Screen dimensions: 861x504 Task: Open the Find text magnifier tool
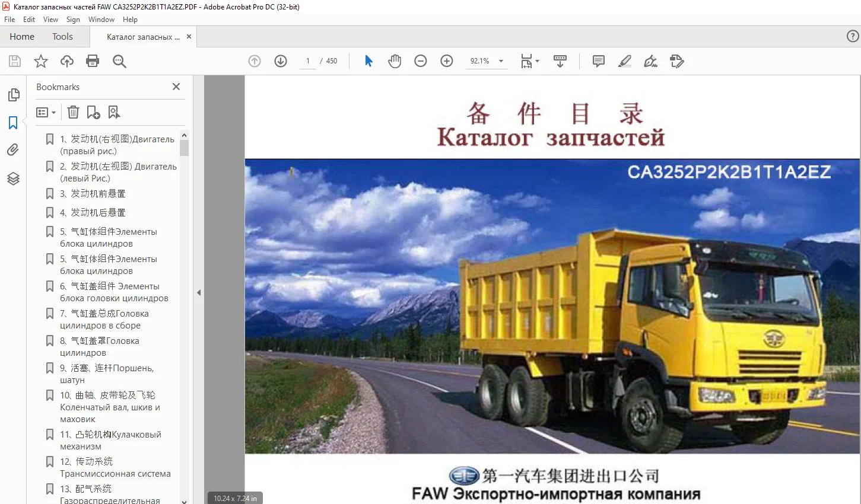click(119, 61)
